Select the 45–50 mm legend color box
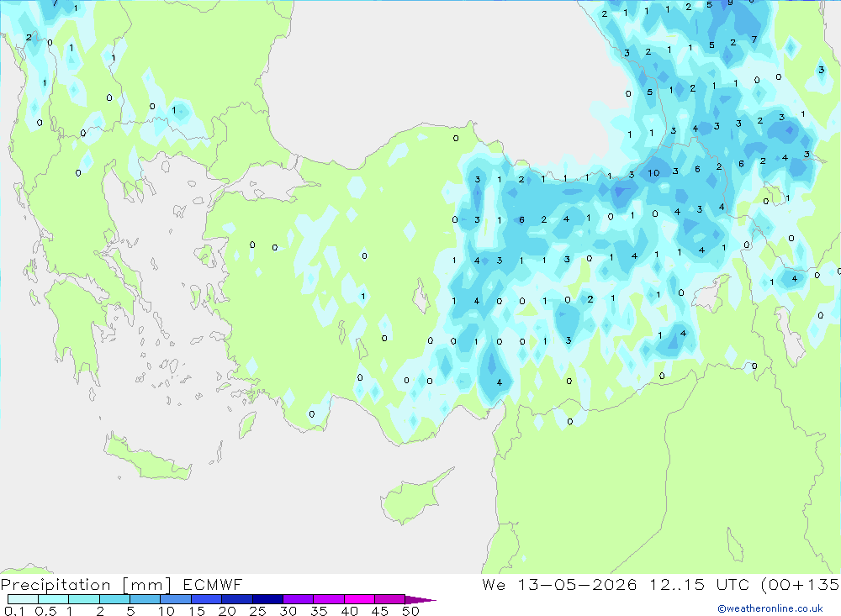The width and height of the screenshot is (841, 616). click(x=390, y=599)
